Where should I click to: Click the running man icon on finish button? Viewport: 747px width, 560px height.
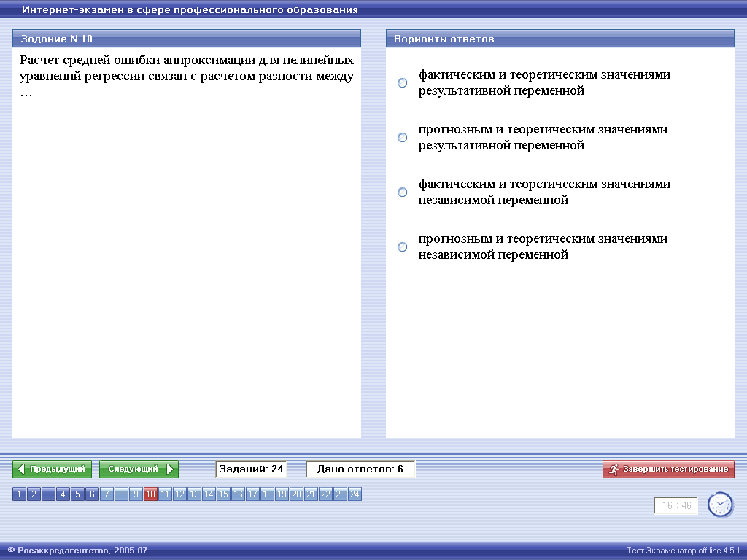click(614, 469)
